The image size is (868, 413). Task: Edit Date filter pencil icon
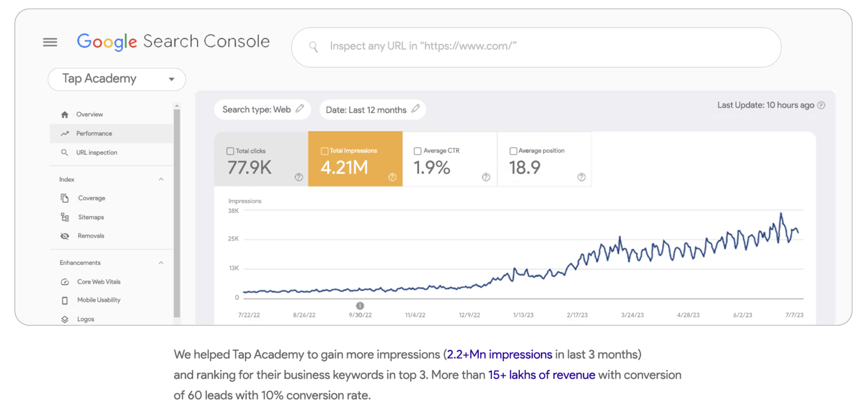[x=416, y=108]
